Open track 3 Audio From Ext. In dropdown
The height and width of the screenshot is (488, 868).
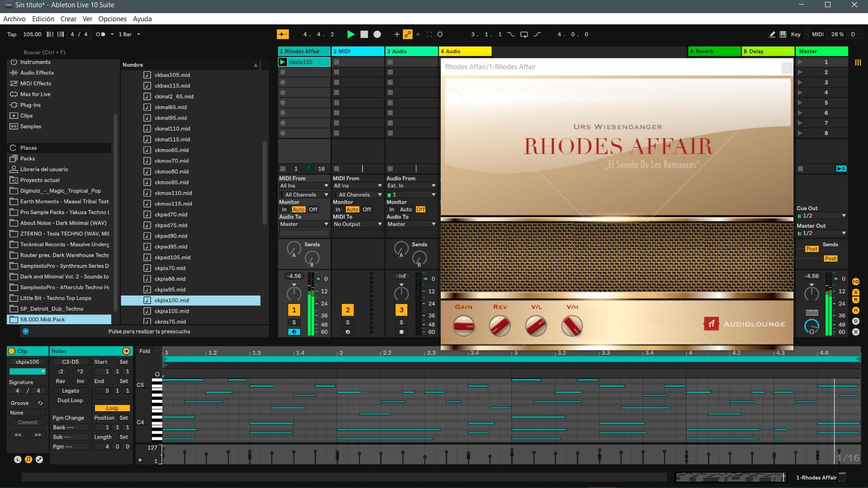411,186
